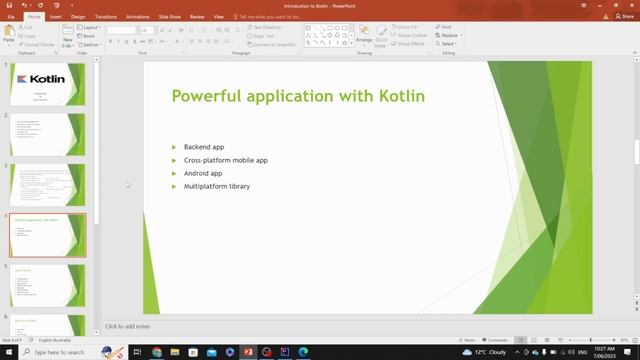This screenshot has width=640, height=360.
Task: Switch to Animations tab
Action: [138, 17]
